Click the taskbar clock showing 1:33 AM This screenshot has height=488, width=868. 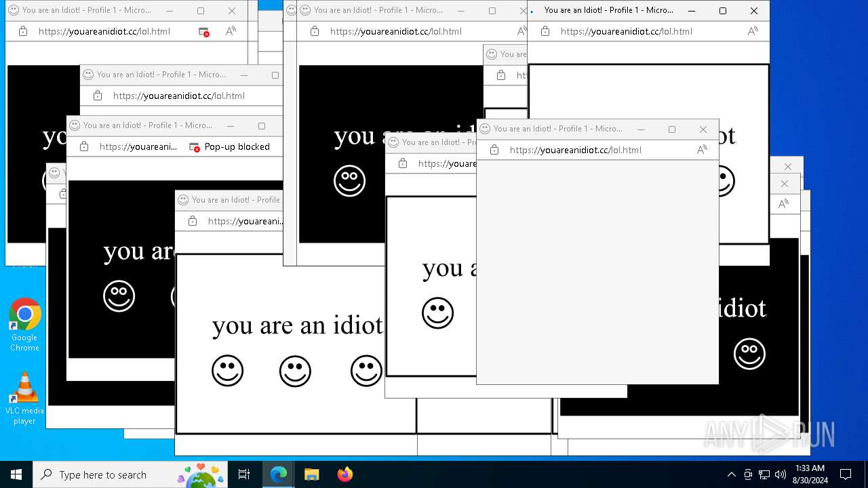click(810, 474)
